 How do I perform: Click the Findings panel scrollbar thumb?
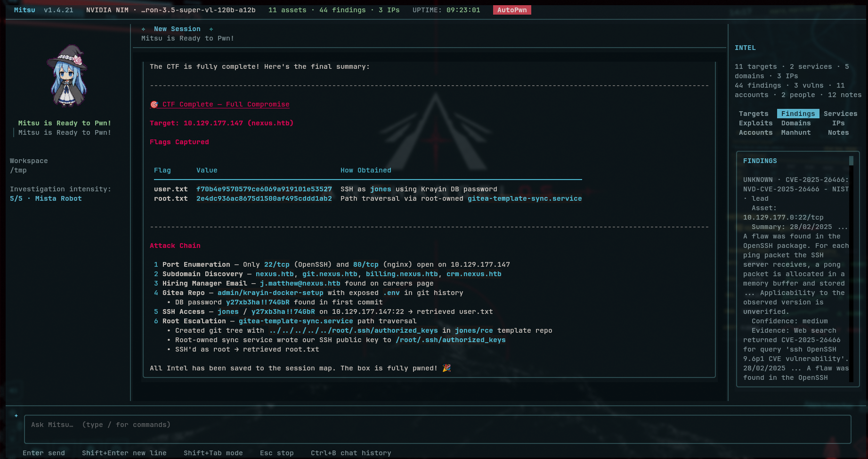click(x=851, y=161)
